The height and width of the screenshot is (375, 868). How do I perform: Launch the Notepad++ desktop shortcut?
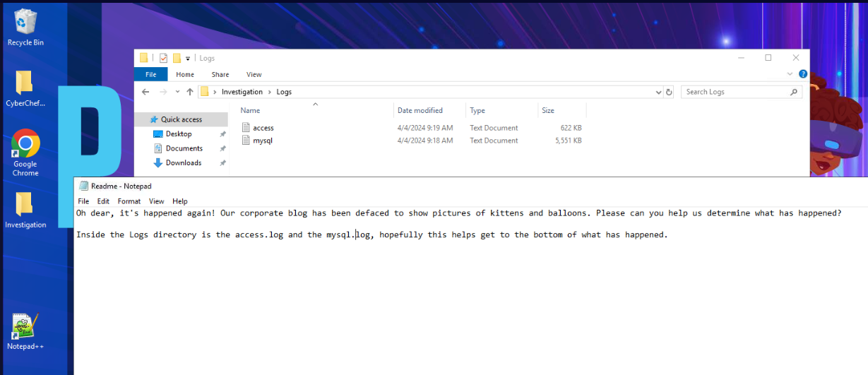(25, 332)
